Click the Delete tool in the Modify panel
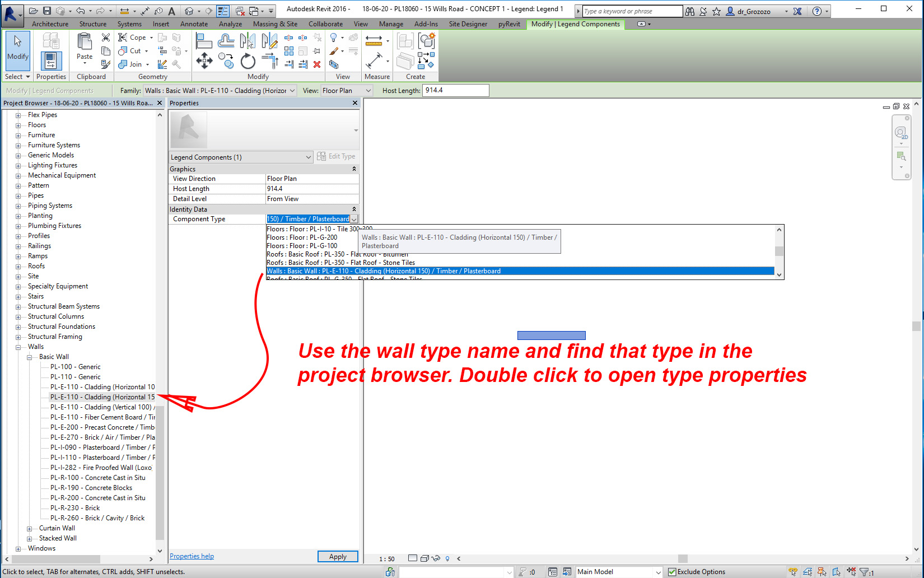The height and width of the screenshot is (578, 924). pos(317,64)
